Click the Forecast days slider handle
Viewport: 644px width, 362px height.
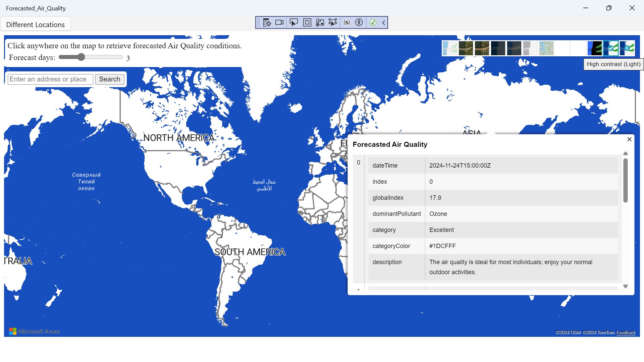81,57
